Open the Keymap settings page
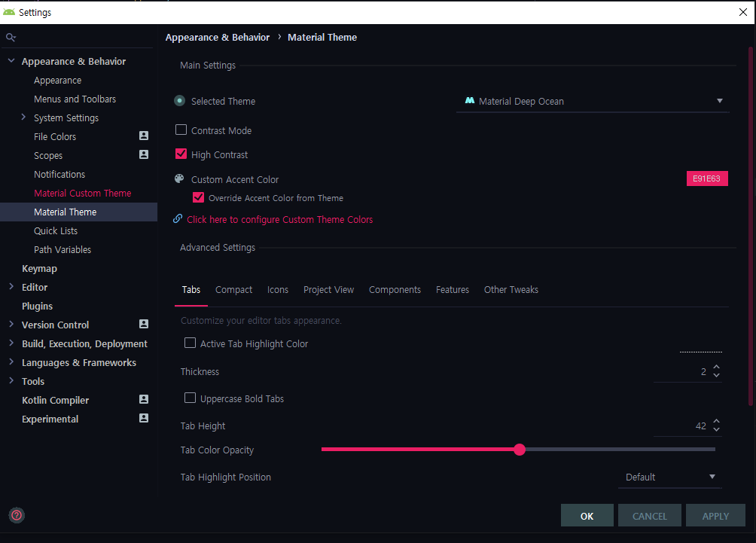The width and height of the screenshot is (756, 543). pyautogui.click(x=39, y=268)
